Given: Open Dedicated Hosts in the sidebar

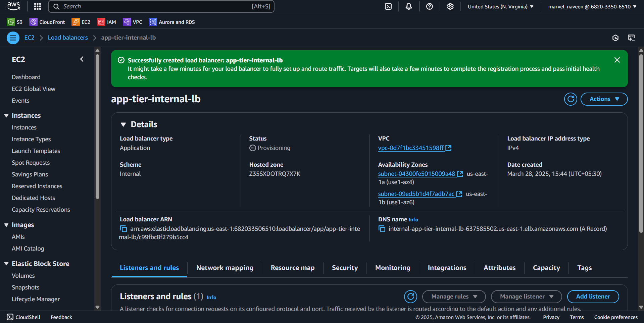Looking at the screenshot, I should click(x=33, y=198).
